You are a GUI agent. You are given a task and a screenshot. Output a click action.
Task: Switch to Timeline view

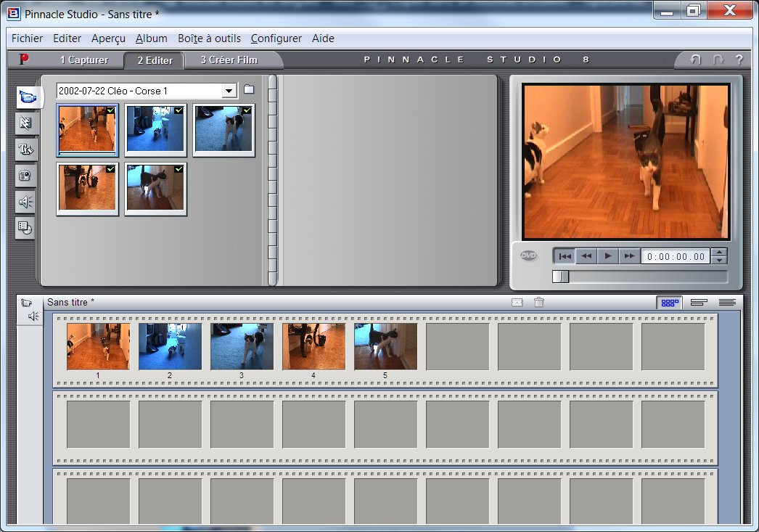click(x=699, y=303)
